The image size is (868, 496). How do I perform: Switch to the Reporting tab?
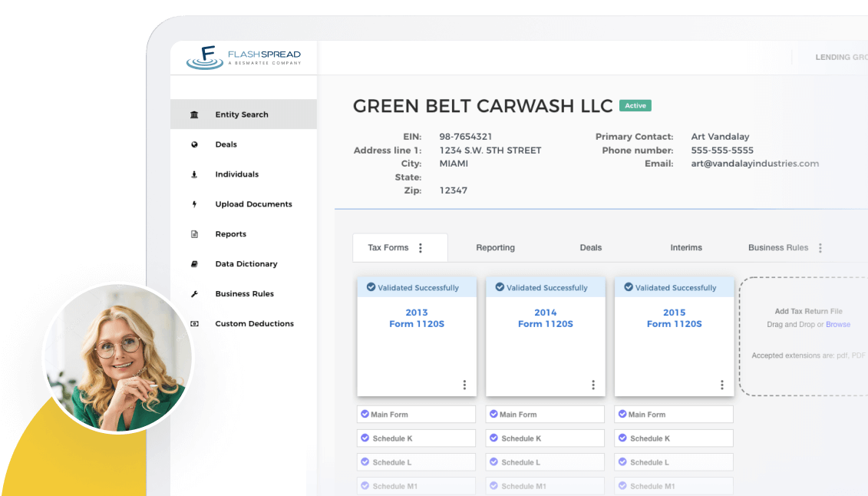(x=496, y=248)
